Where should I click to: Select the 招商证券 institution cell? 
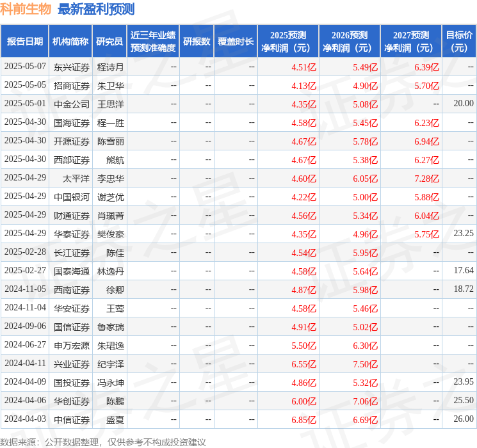coord(72,86)
